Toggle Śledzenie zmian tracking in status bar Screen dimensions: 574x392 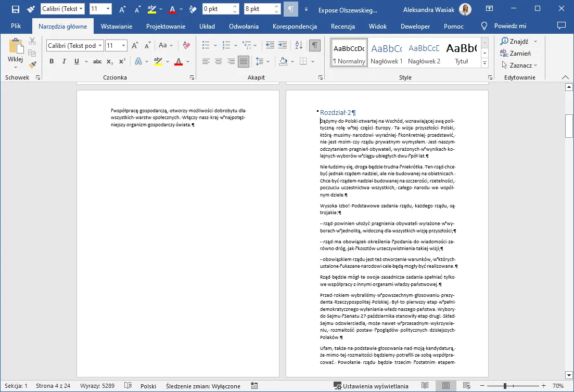(x=203, y=386)
